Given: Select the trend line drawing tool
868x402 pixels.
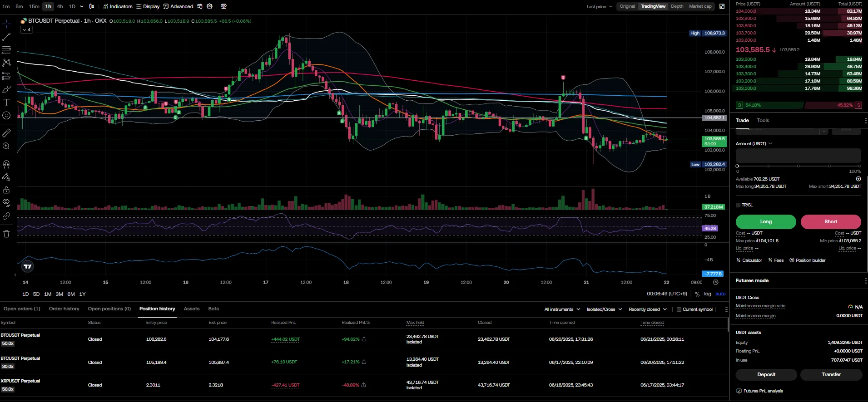Looking at the screenshot, I should tap(6, 37).
